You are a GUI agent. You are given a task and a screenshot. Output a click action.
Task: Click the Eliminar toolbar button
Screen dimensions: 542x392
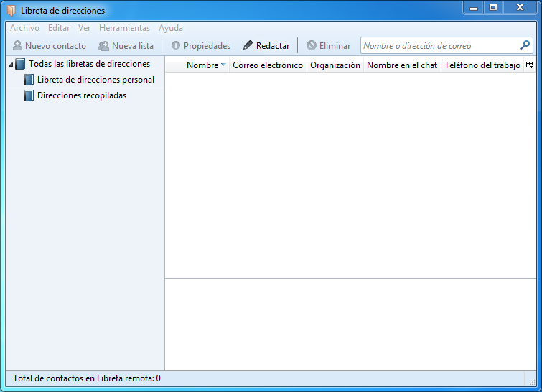[328, 46]
